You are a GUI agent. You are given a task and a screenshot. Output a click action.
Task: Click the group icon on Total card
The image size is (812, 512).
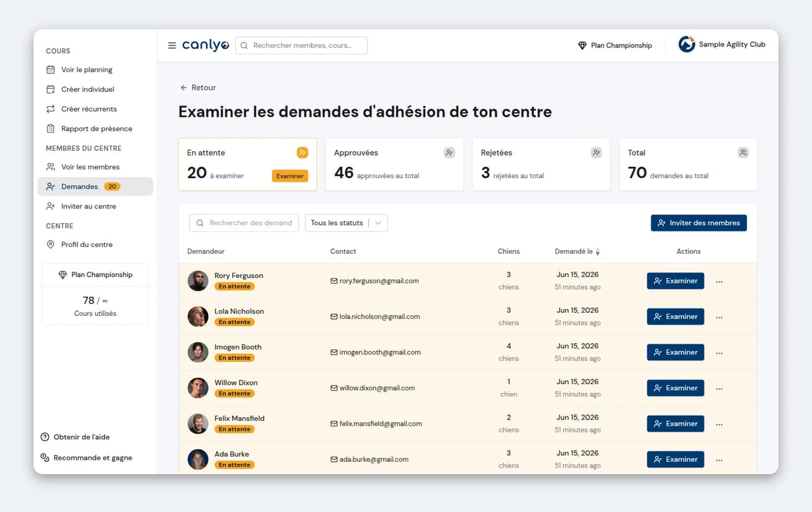[x=743, y=153]
